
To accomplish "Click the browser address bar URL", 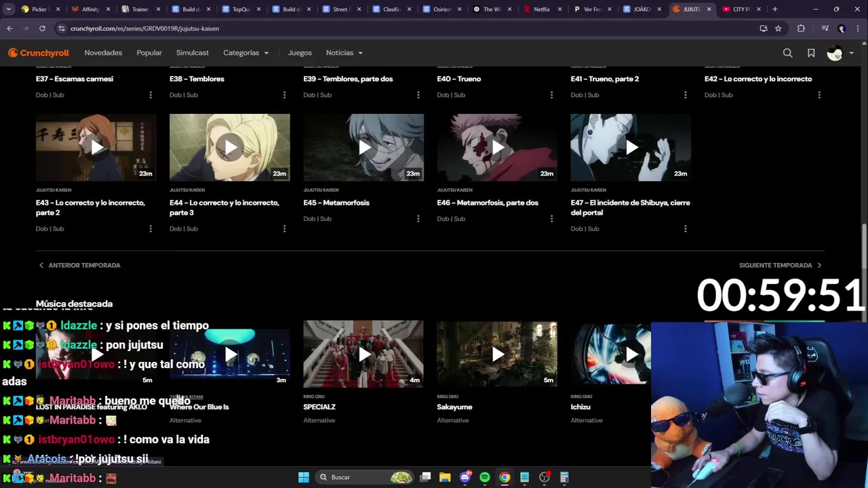I will (x=144, y=28).
